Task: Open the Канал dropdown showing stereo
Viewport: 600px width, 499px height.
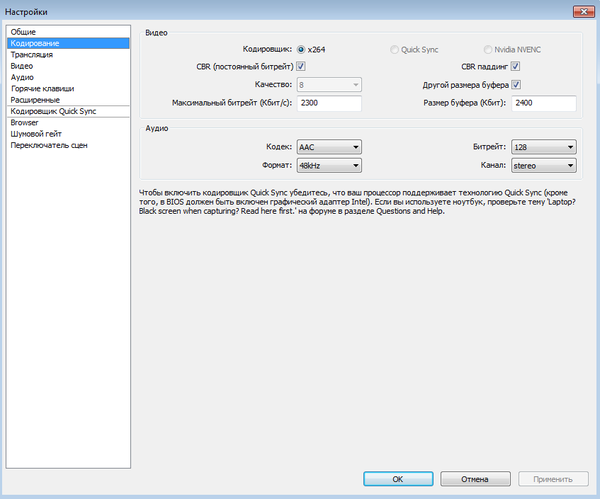Action: pyautogui.click(x=544, y=165)
